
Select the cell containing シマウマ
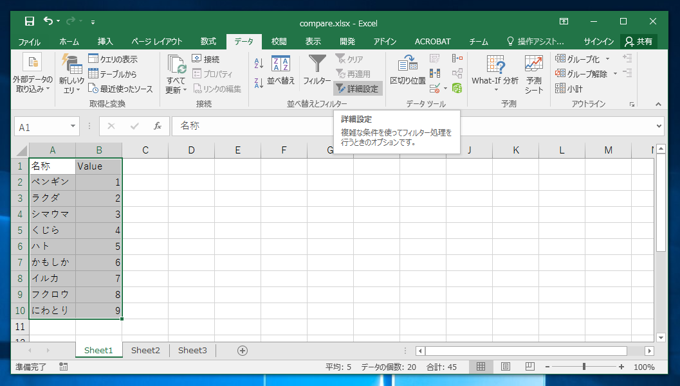(52, 214)
